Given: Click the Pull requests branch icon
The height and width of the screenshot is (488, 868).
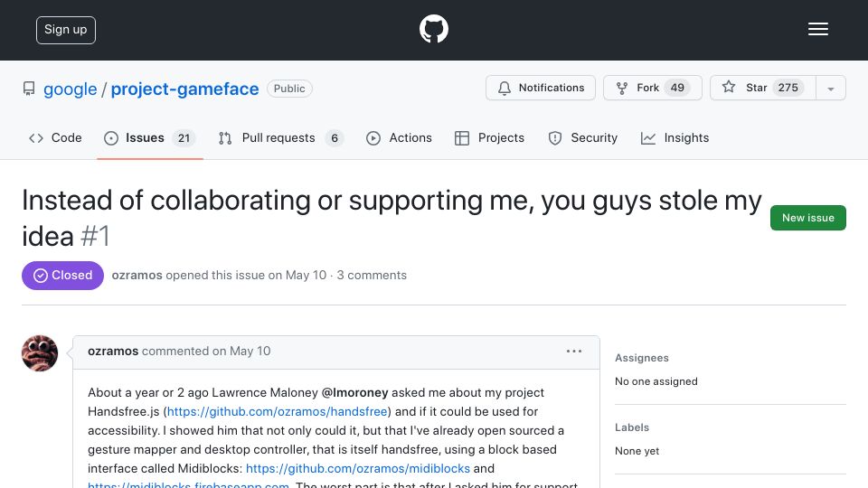Looking at the screenshot, I should 225,138.
